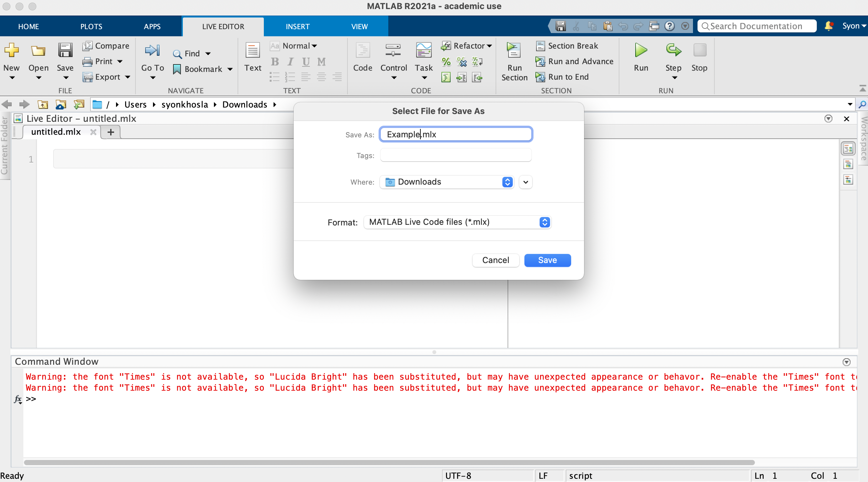Switch to the INSERT tab
The height and width of the screenshot is (482, 868).
tap(298, 26)
